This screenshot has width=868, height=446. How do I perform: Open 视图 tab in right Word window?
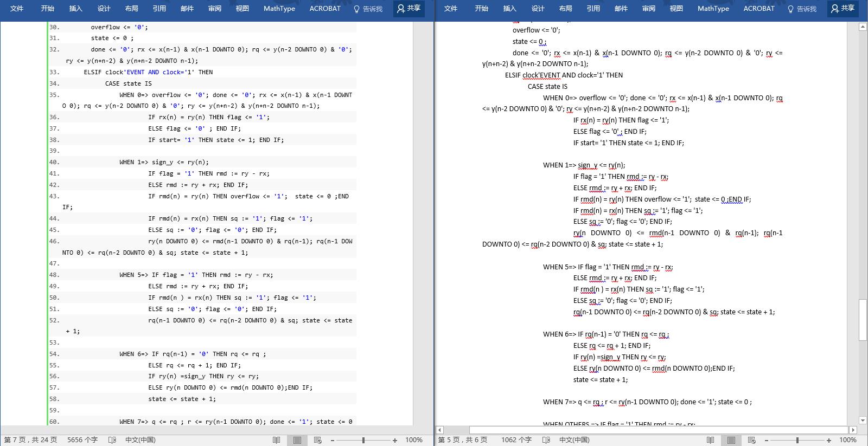pyautogui.click(x=676, y=8)
